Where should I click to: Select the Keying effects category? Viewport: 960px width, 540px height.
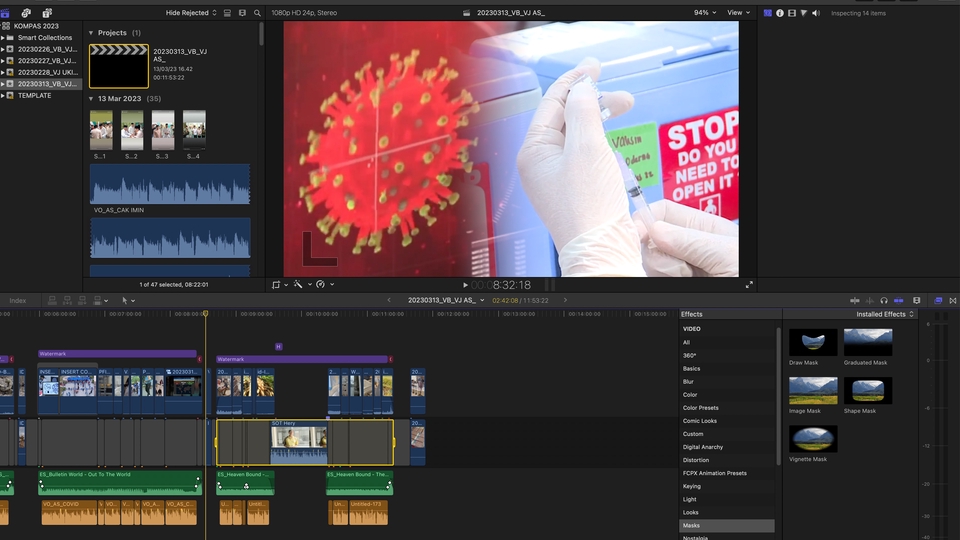[x=692, y=486]
